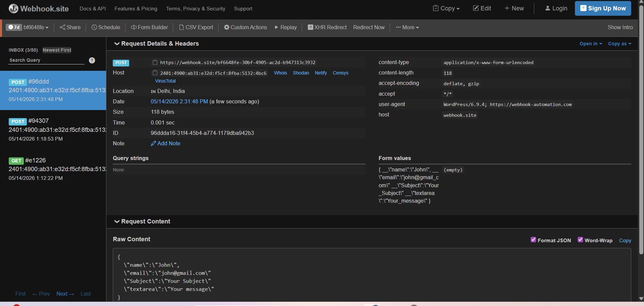Click the host value webhook.site
Screen dimensions: 644x306
460,115
